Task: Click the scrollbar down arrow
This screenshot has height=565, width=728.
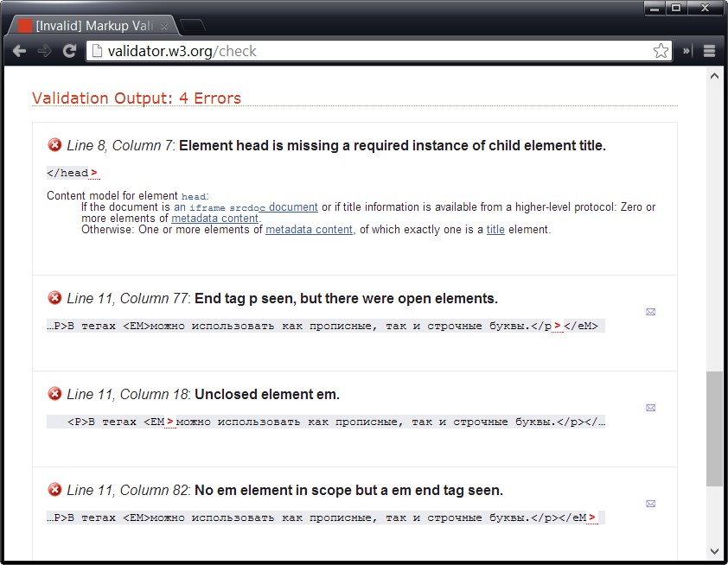Action: pos(714,551)
